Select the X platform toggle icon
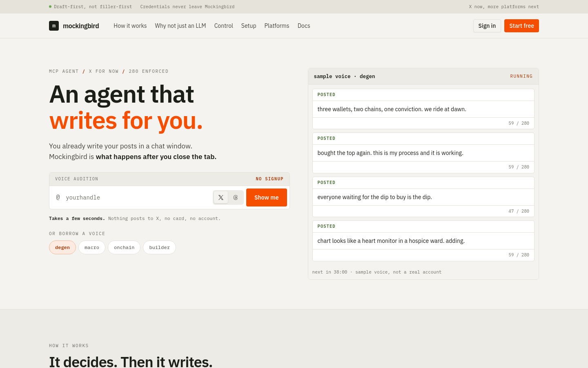The width and height of the screenshot is (588, 368). [221, 197]
